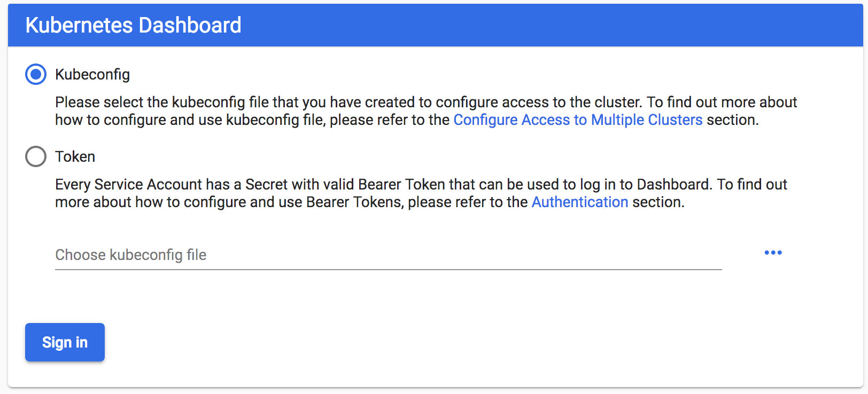Click the three-dot file browse icon
Image resolution: width=868 pixels, height=394 pixels.
pyautogui.click(x=773, y=253)
